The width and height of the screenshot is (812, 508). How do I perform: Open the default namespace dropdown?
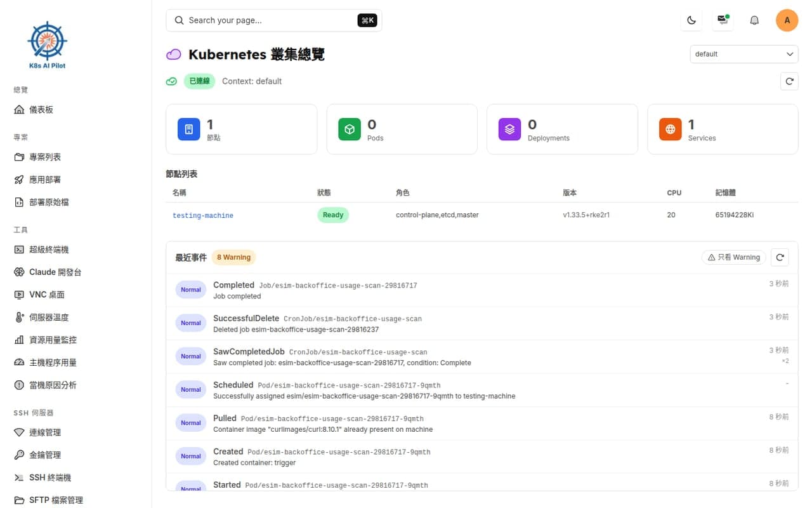[744, 54]
